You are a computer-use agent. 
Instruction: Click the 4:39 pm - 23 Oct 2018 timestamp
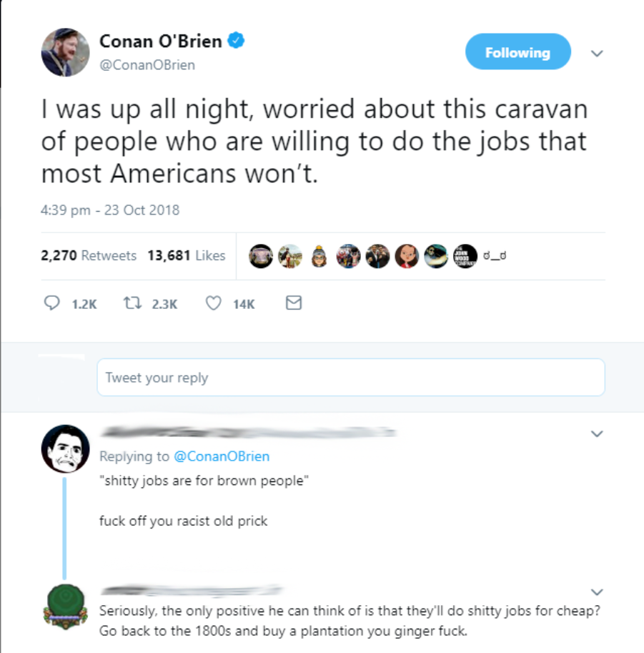[110, 210]
